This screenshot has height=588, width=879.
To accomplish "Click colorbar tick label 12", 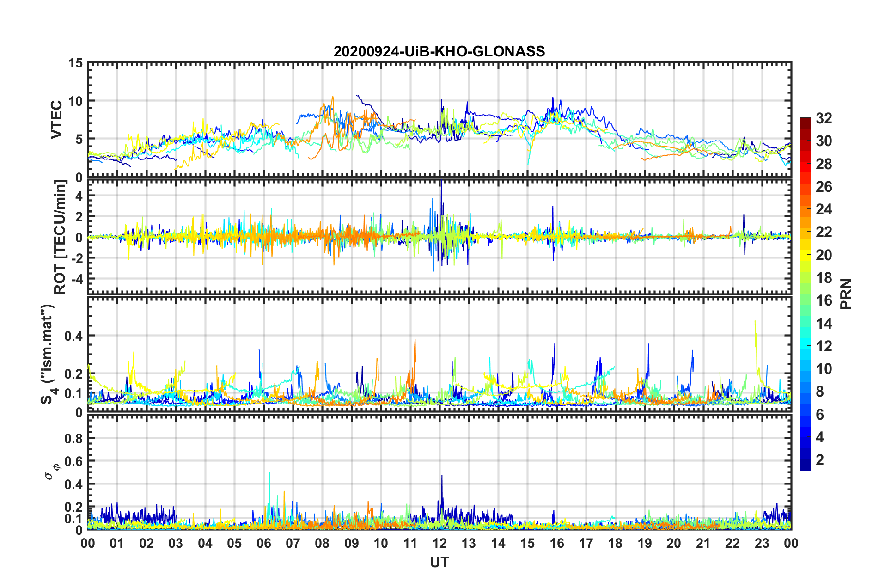I will tap(824, 346).
